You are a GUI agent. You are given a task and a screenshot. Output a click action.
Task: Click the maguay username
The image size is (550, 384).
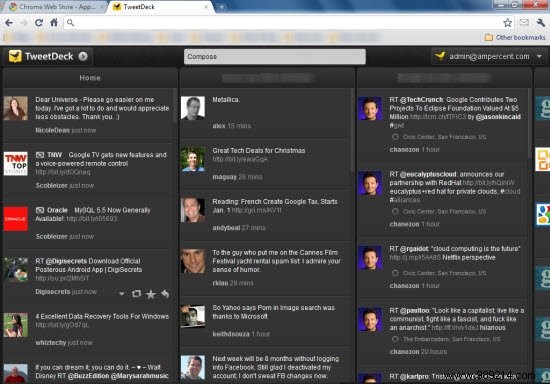coord(224,177)
